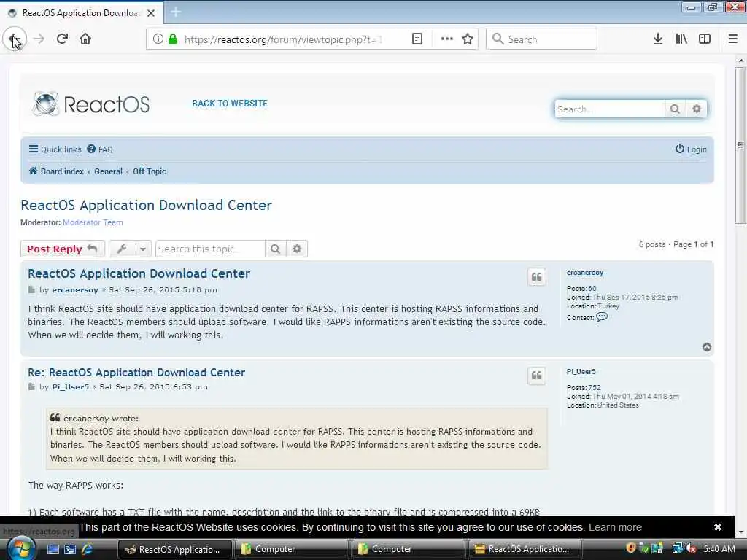747x560 pixels.
Task: Expand the Quick links menu
Action: tap(55, 149)
